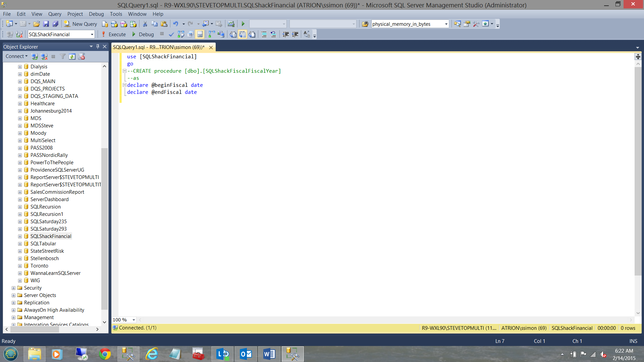The image size is (644, 362).
Task: Open Google Chrome from the taskbar
Action: point(105,354)
